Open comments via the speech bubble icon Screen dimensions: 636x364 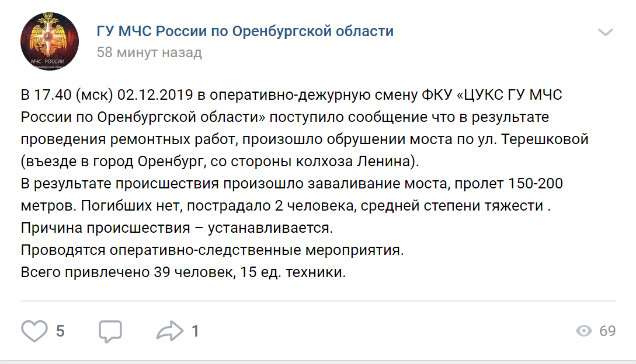[110, 331]
